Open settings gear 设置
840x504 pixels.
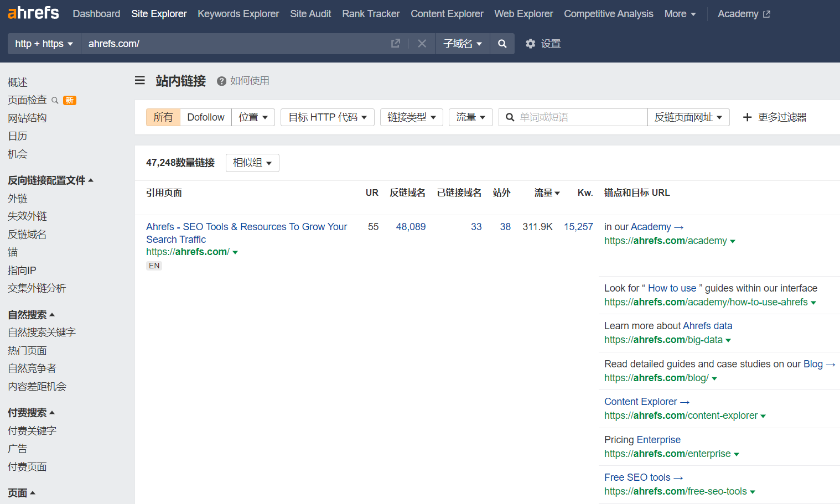coord(543,44)
